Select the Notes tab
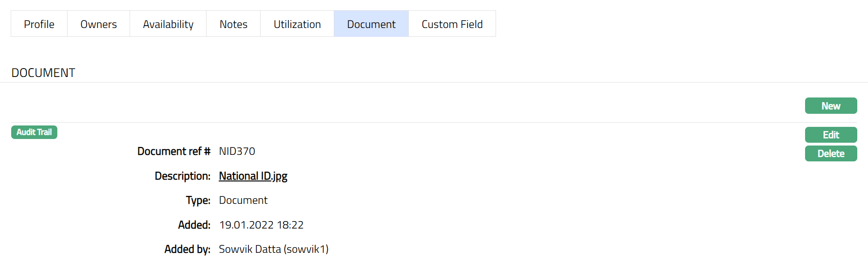This screenshot has height=264, width=868. click(233, 24)
